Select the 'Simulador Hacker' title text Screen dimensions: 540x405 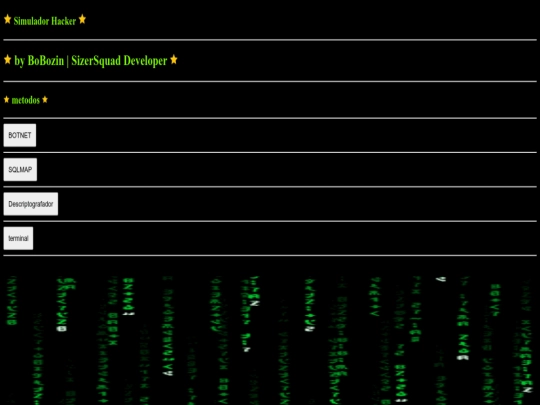[x=45, y=21]
